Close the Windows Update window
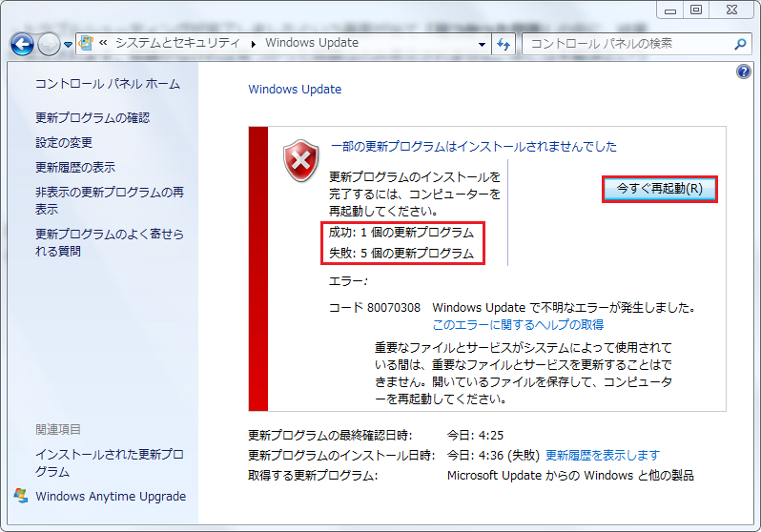761x532 pixels. (x=731, y=10)
